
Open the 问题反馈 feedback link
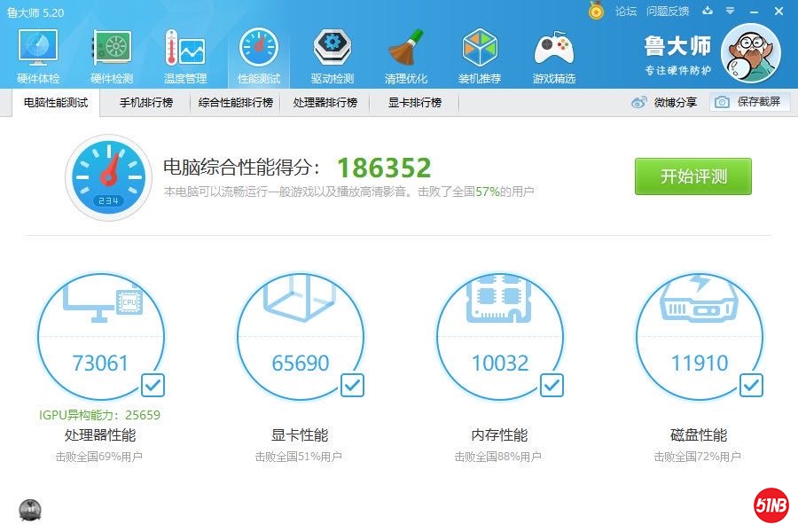click(668, 12)
